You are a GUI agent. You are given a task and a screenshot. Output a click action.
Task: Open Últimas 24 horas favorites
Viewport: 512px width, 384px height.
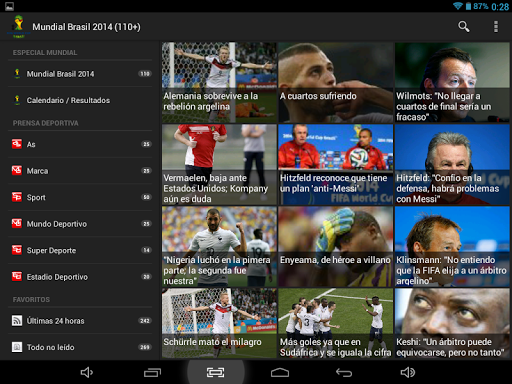coord(80,321)
